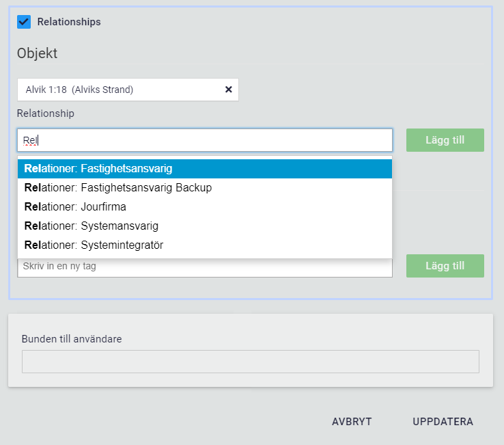Cancel with the AVBRYT button

pos(352,422)
